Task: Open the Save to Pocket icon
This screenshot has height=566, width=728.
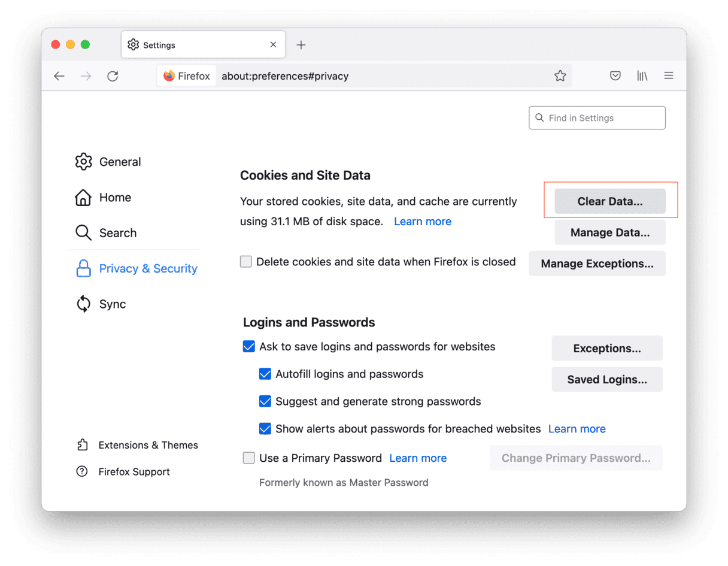Action: [615, 76]
